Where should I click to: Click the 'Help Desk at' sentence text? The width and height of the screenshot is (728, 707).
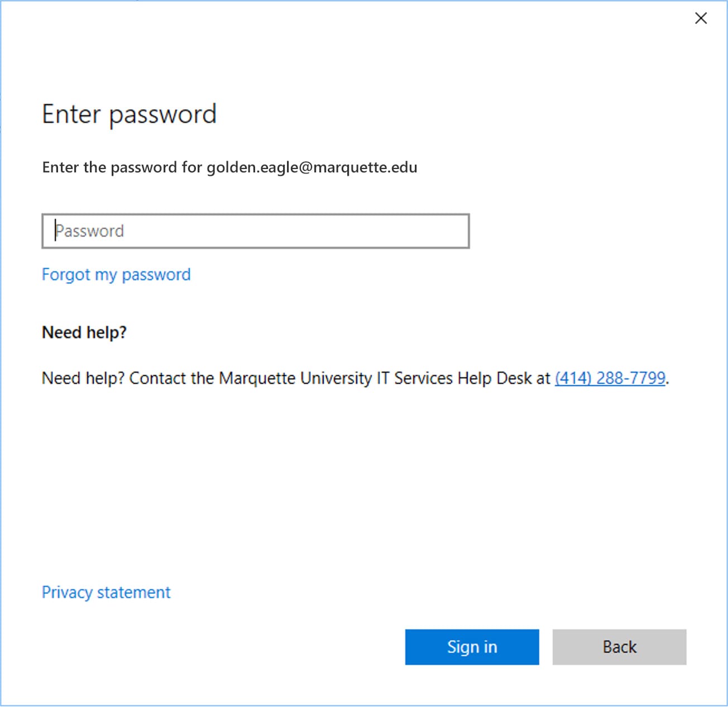pyautogui.click(x=504, y=378)
